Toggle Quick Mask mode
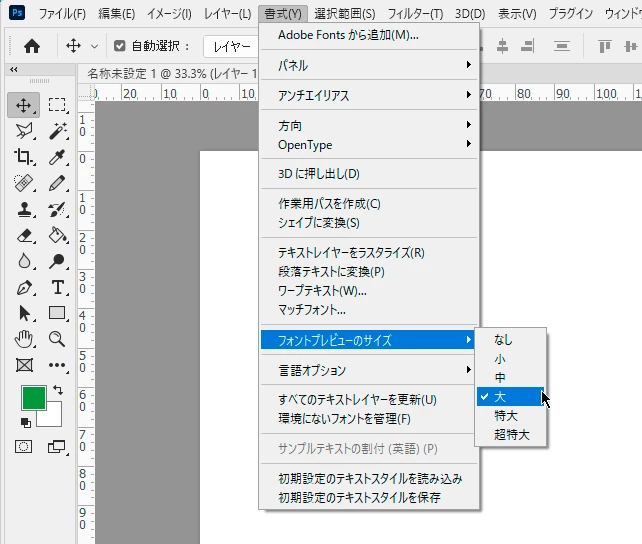Viewport: 642px width, 544px height. 23,447
